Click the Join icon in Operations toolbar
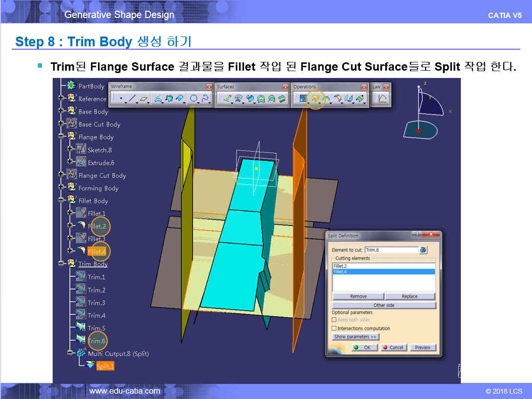Image resolution: width=532 pixels, height=399 pixels. [x=303, y=99]
